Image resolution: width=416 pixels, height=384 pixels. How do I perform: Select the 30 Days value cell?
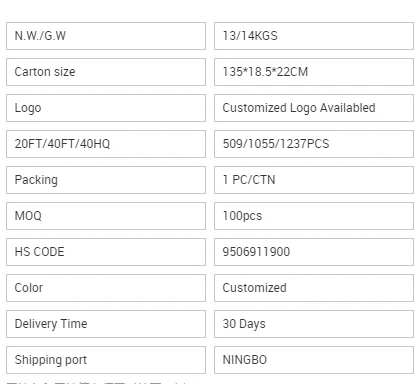314,324
